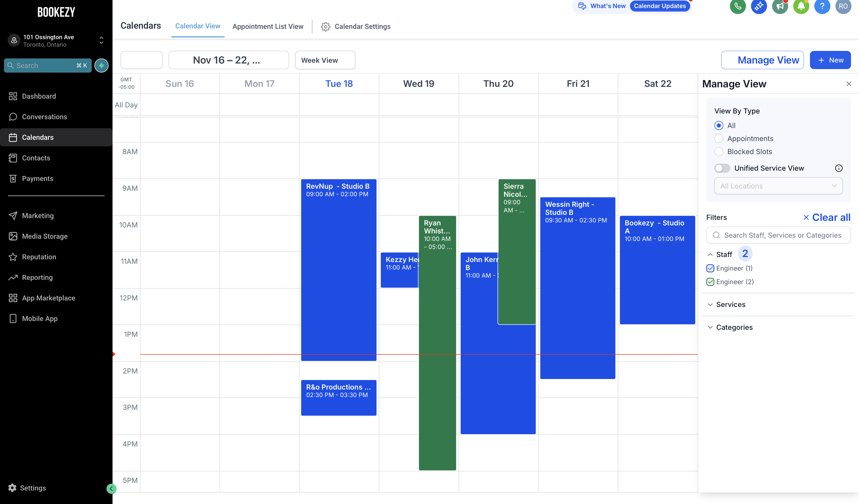Switch to Appointment List View tab
The width and height of the screenshot is (859, 504).
click(x=267, y=27)
